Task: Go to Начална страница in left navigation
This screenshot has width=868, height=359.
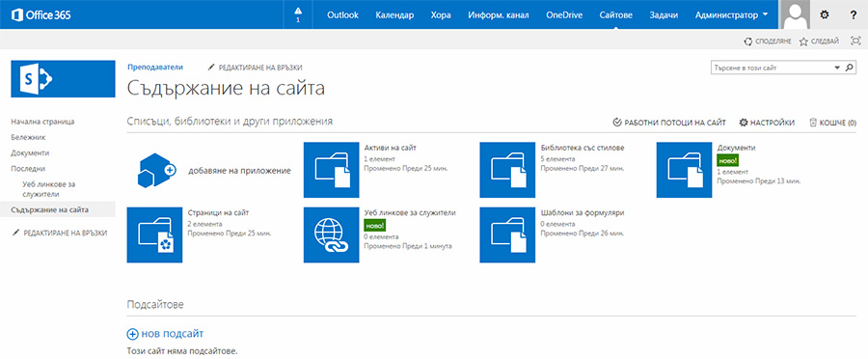Action: click(x=42, y=122)
